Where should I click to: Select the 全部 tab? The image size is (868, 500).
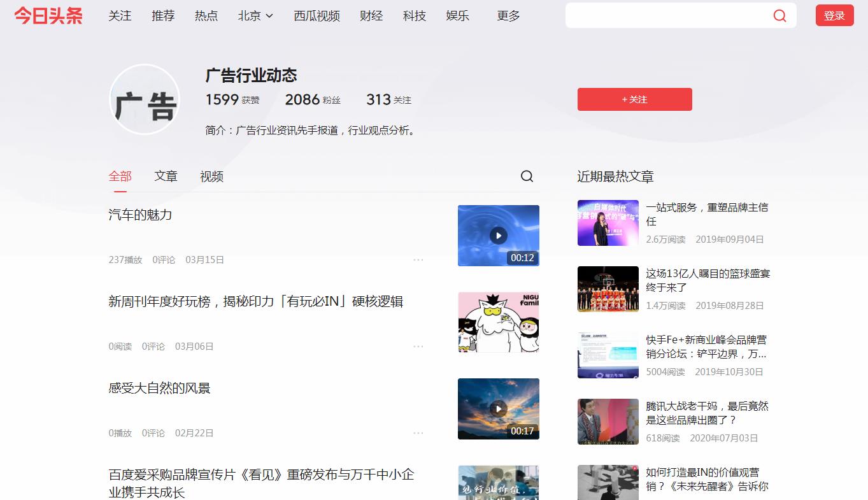(x=120, y=176)
